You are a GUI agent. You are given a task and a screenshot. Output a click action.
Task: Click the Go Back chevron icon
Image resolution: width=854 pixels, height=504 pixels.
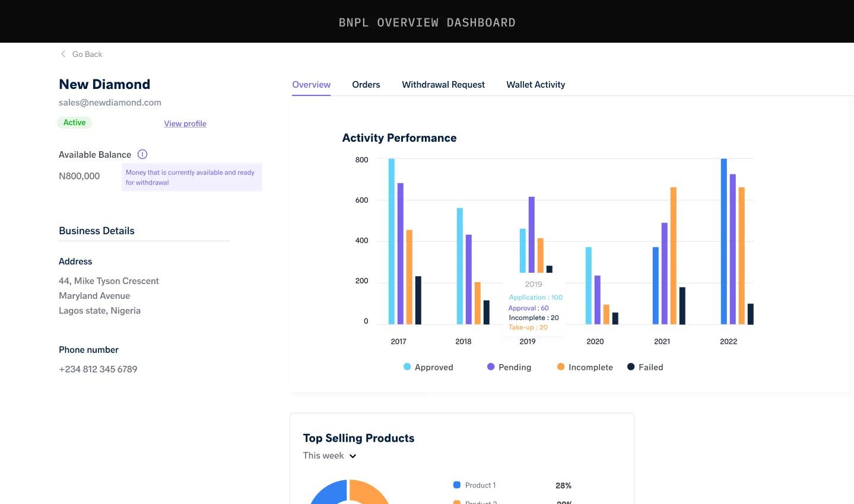[x=63, y=54]
